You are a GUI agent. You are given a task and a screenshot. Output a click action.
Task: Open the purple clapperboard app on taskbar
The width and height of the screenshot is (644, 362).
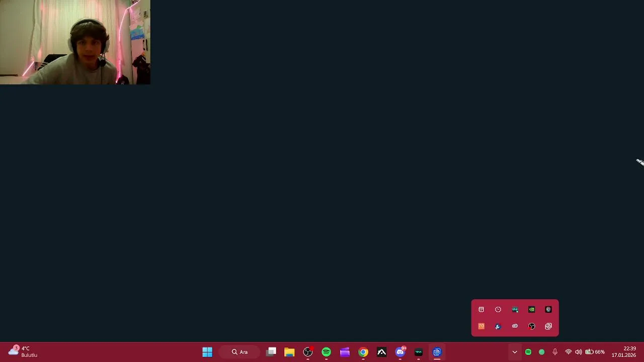tap(345, 352)
